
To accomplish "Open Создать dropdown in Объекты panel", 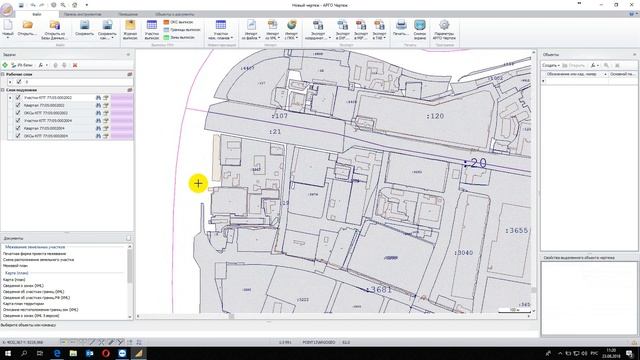I will (x=551, y=65).
